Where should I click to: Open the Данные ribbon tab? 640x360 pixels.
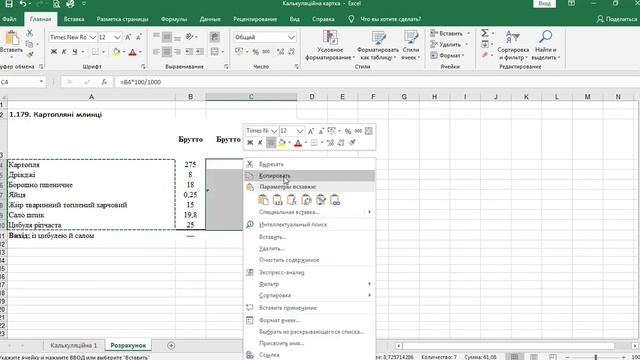pos(210,19)
